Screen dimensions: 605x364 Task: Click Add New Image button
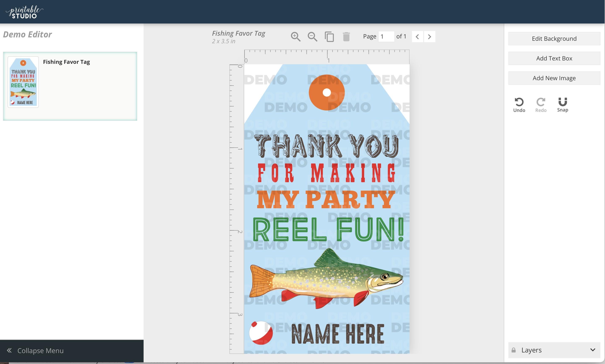[554, 78]
